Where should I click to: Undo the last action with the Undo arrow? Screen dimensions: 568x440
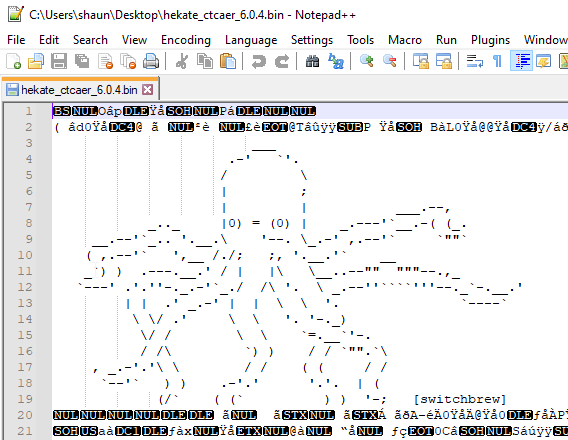tap(259, 61)
